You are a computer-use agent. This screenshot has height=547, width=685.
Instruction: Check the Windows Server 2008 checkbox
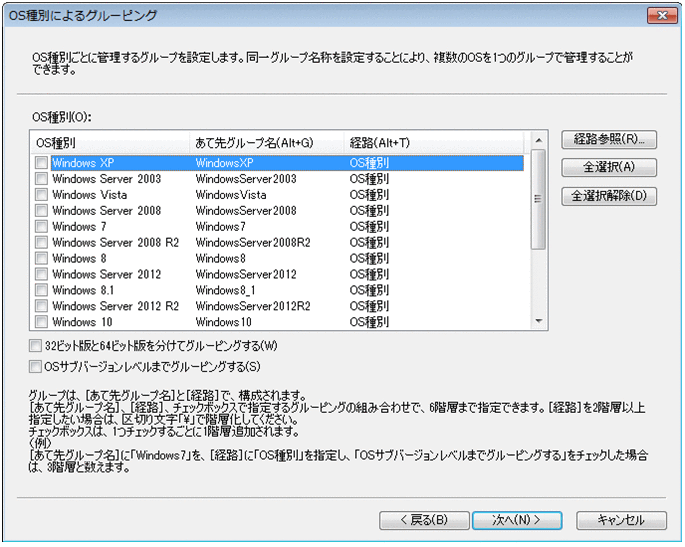(x=42, y=211)
